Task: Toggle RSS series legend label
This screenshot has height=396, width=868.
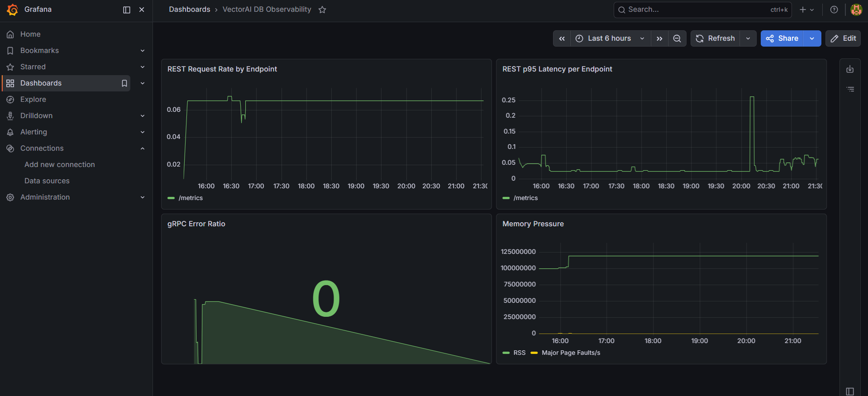Action: tap(520, 353)
